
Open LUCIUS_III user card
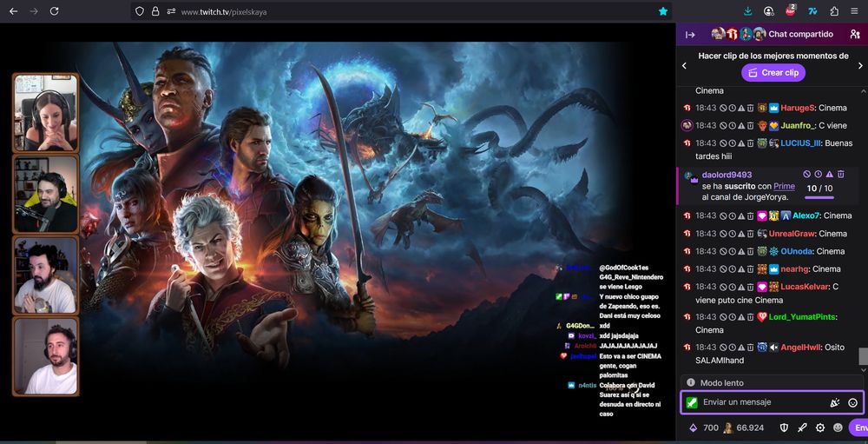800,143
